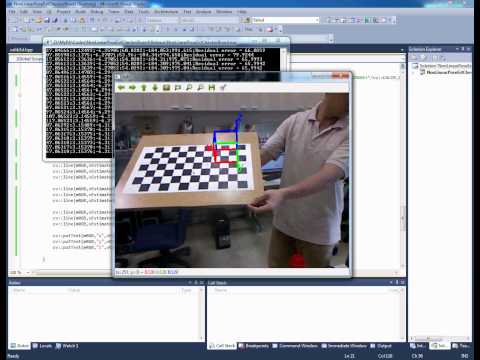Click the zoom in magnifier in image window
Viewport: 480px width, 360px height.
point(189,88)
